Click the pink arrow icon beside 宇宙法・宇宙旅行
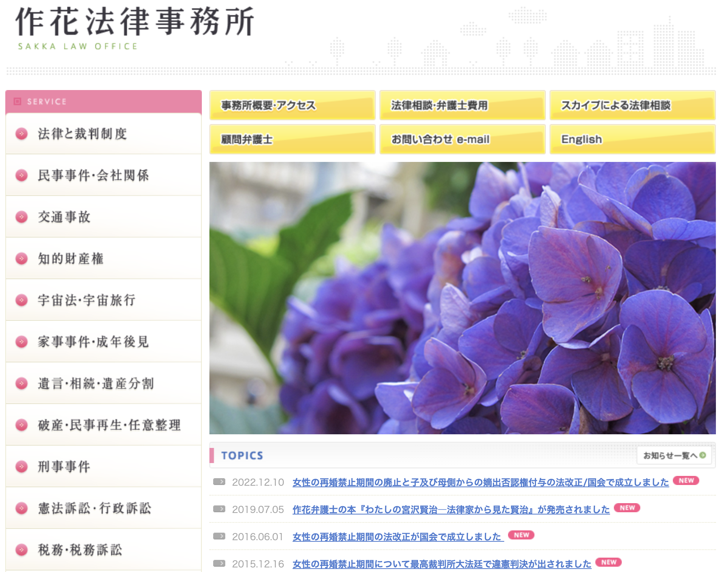Viewport: 728px width, 572px height. (x=22, y=300)
